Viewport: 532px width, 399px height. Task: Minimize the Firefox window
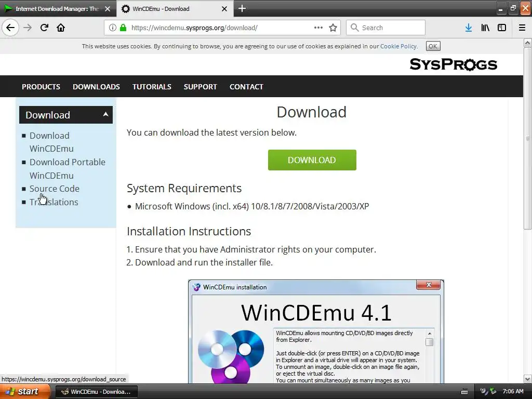click(500, 8)
